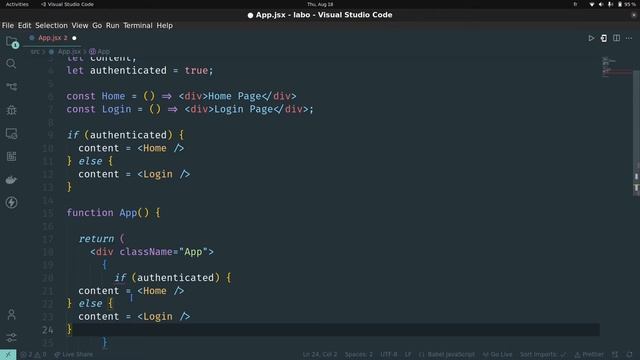The height and width of the screenshot is (360, 640).
Task: Click the App symbol breadcrumb
Action: click(100, 52)
